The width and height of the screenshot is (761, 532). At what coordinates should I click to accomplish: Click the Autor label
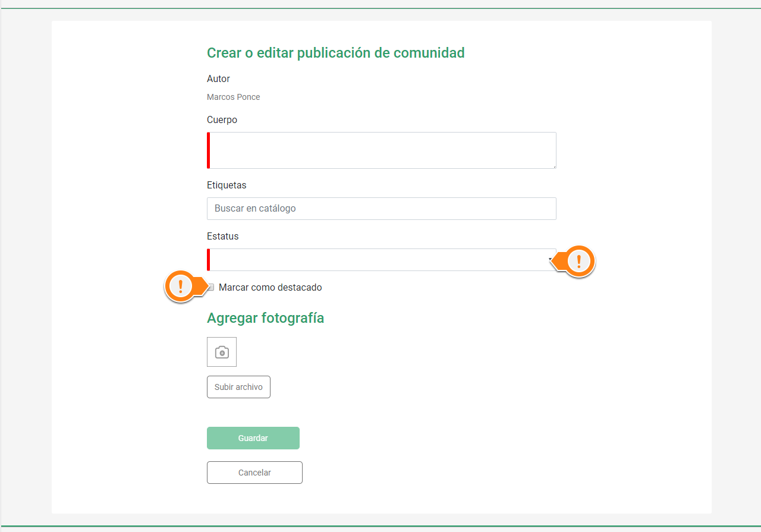tap(219, 78)
